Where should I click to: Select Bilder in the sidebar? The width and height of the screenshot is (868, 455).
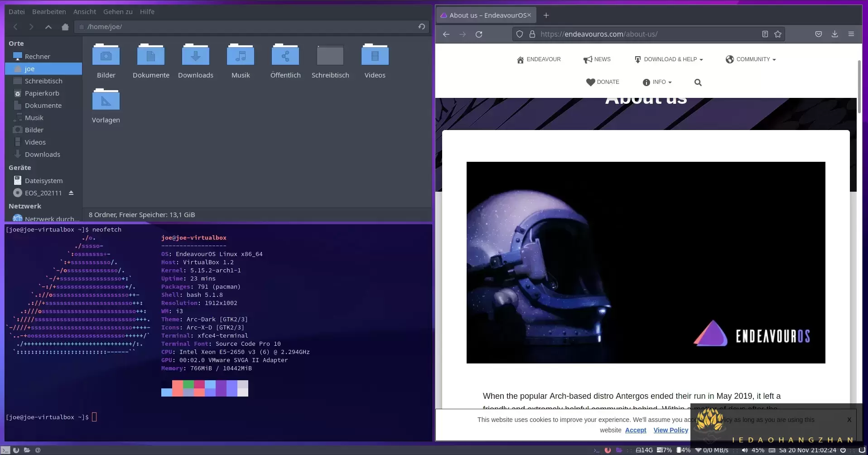point(43,130)
